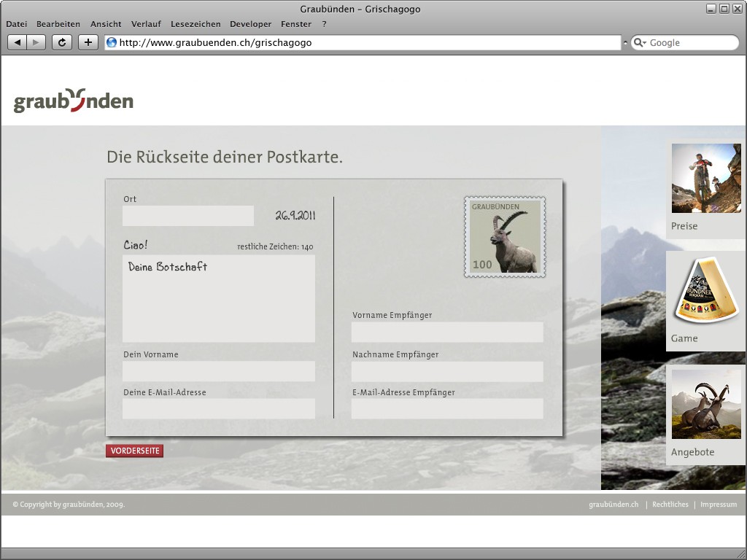Go forward with the browser forward arrow
Viewport: 747px width, 560px height.
coord(36,42)
